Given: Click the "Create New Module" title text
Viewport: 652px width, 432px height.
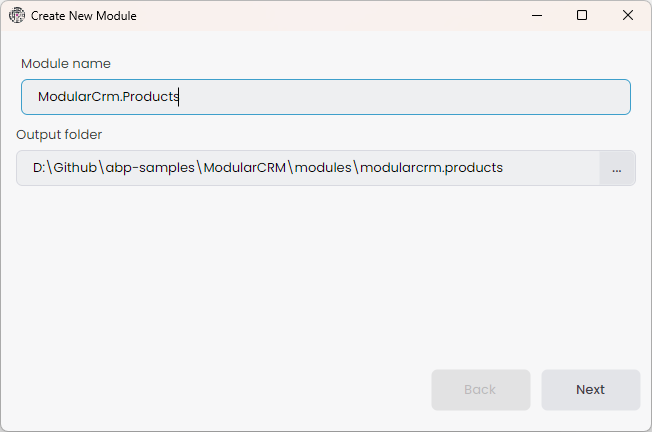Looking at the screenshot, I should (84, 16).
